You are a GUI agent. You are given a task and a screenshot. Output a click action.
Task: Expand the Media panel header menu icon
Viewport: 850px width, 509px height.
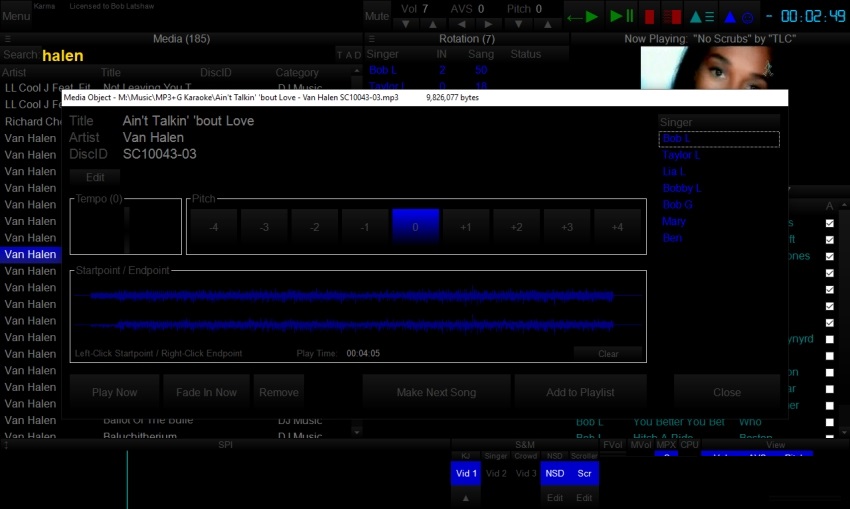coord(7,39)
